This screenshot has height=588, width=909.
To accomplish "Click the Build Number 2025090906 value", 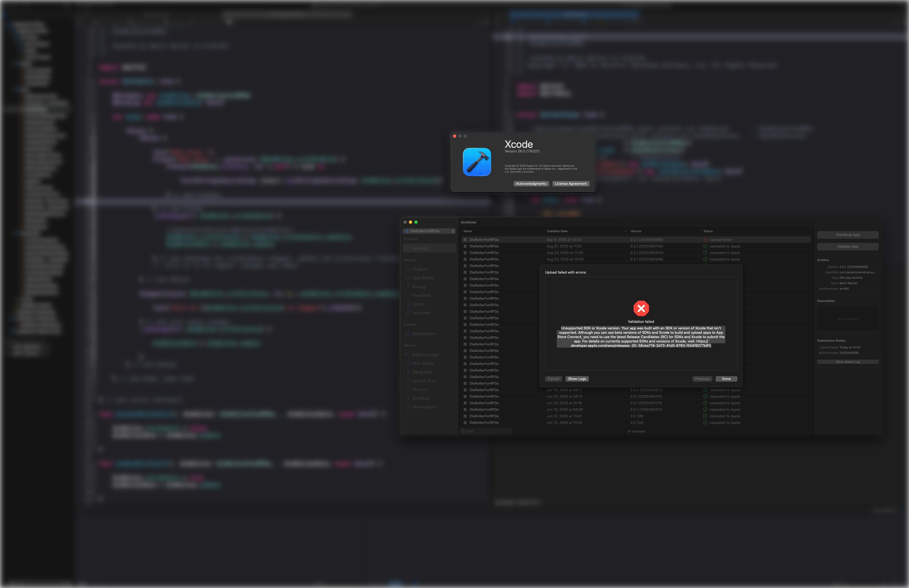I will [849, 353].
